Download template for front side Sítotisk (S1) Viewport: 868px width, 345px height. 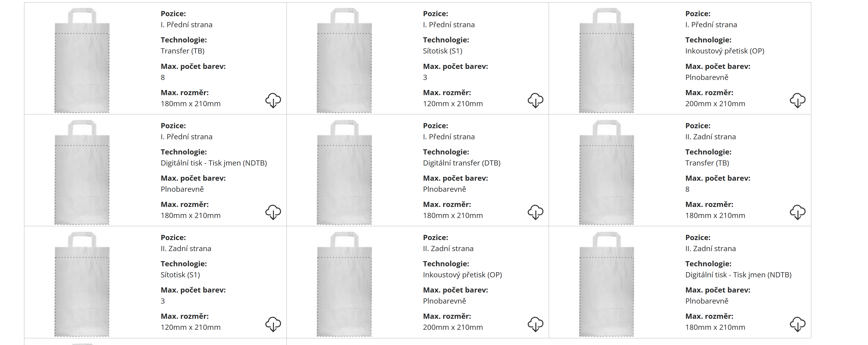535,101
